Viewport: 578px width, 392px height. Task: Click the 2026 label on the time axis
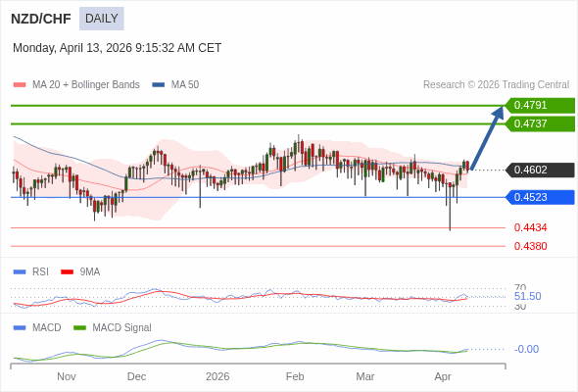tap(217, 376)
